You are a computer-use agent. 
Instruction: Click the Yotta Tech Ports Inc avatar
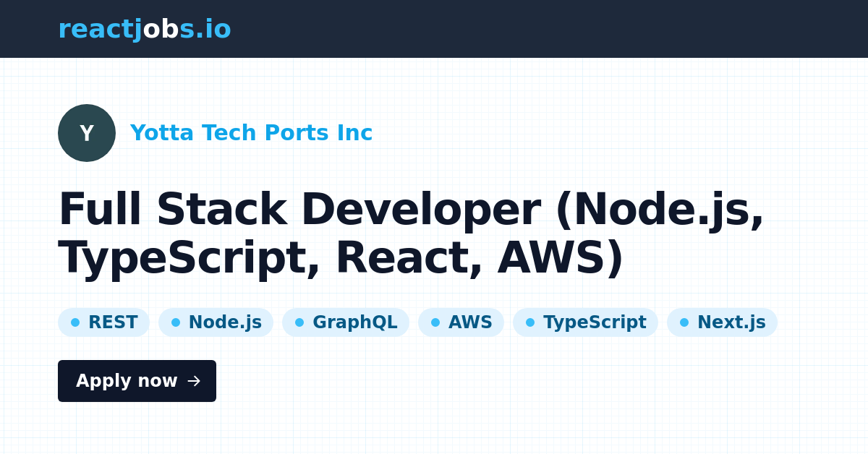coord(87,133)
